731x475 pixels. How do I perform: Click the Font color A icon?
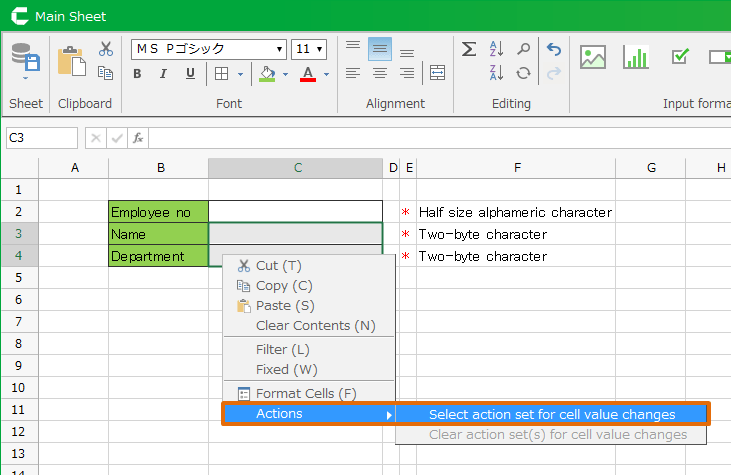(308, 74)
